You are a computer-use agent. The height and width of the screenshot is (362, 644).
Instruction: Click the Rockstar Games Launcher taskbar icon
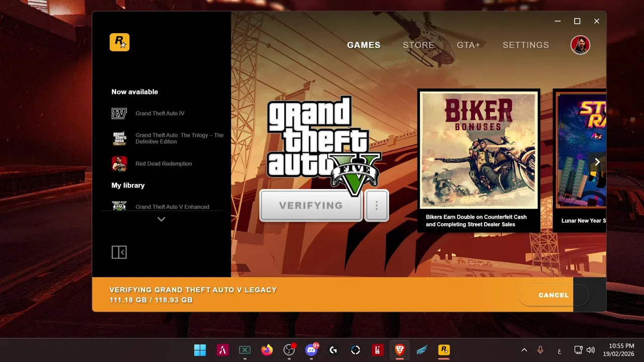(x=444, y=350)
